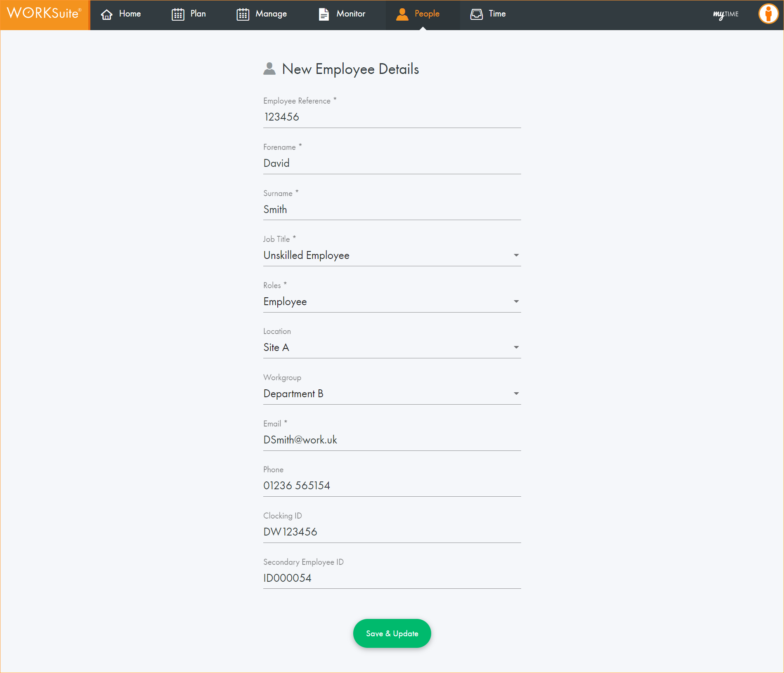Click the Time inbox tray icon

pyautogui.click(x=477, y=14)
